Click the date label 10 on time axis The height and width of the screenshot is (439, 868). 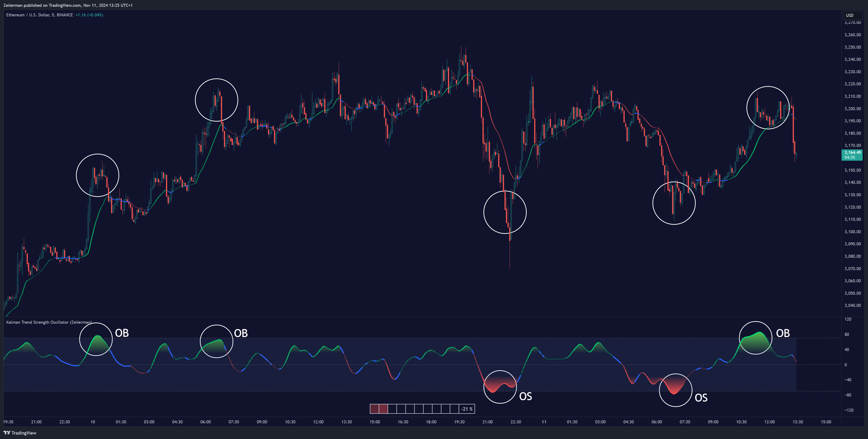click(x=93, y=422)
